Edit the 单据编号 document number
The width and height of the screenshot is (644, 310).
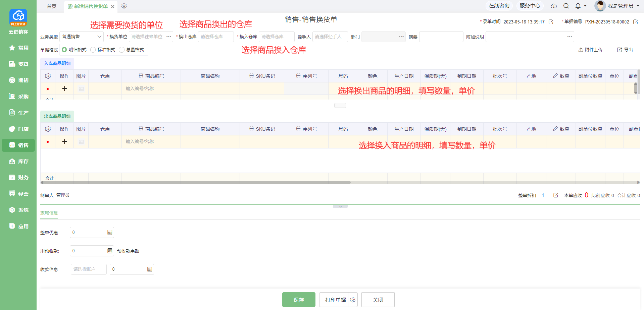635,22
